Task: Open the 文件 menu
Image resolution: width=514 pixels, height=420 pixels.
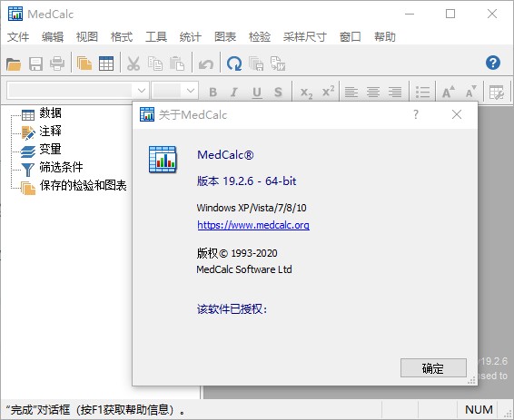Action: click(x=18, y=36)
